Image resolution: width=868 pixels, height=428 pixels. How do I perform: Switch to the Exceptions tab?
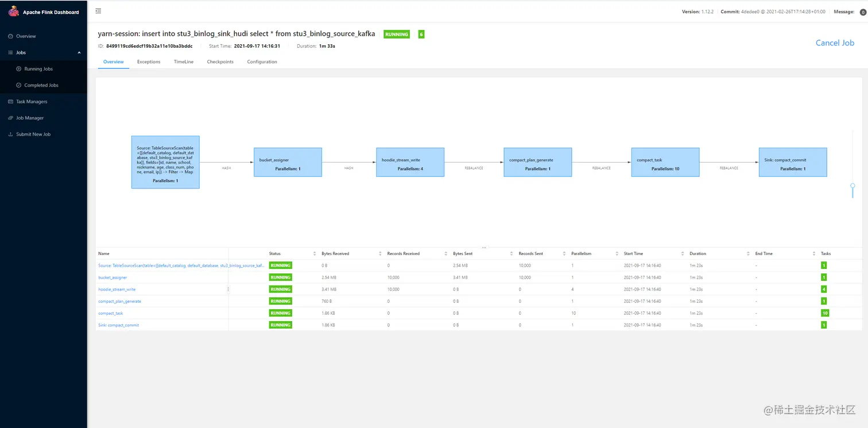(x=149, y=62)
